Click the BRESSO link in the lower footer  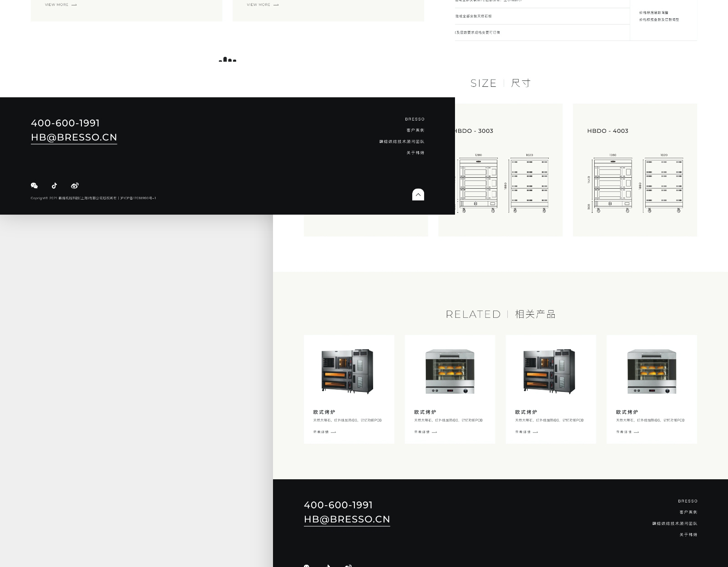[688, 501]
